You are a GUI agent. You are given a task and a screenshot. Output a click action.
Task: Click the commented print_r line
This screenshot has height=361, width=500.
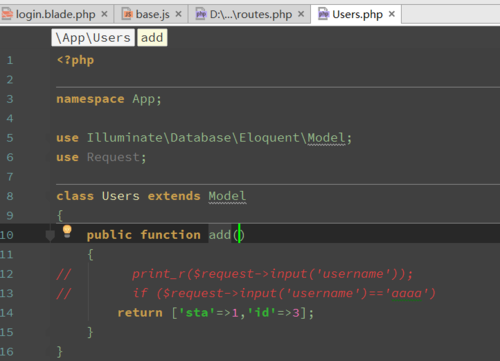tap(272, 274)
